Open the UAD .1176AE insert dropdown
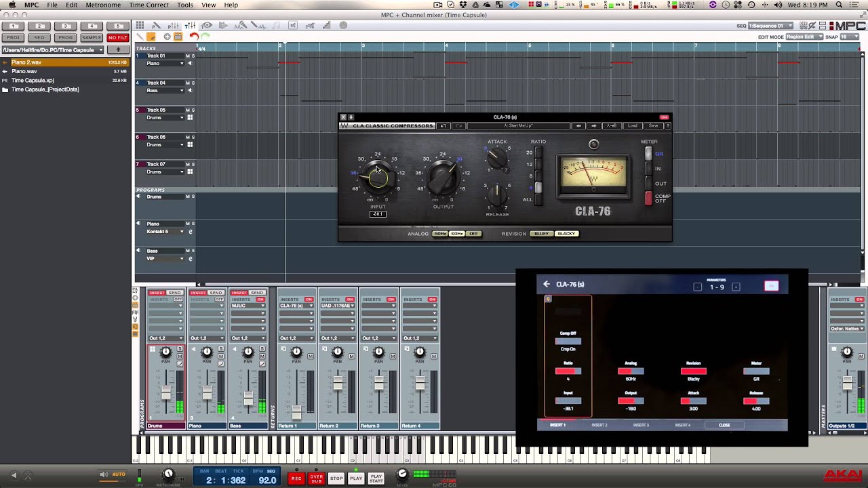Viewport: 868px width, 488px height. pyautogui.click(x=337, y=306)
